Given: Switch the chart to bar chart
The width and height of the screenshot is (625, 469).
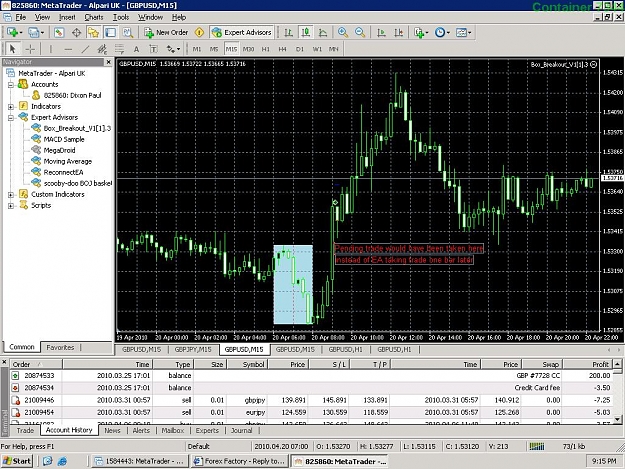Looking at the screenshot, I should coord(288,33).
